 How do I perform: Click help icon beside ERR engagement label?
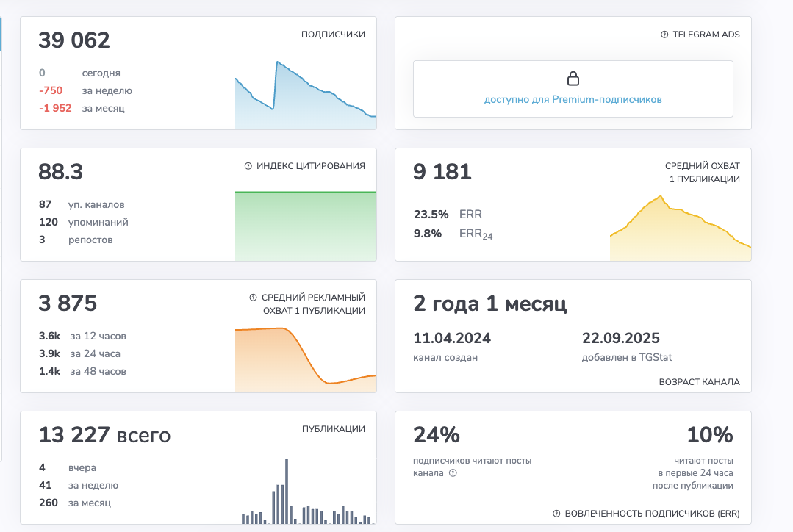(556, 514)
